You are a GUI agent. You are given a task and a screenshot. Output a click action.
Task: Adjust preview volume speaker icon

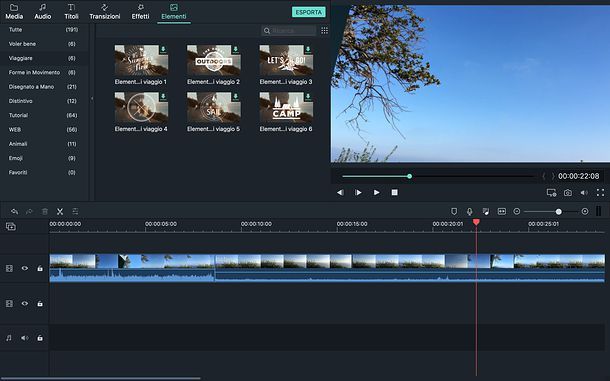coord(584,193)
